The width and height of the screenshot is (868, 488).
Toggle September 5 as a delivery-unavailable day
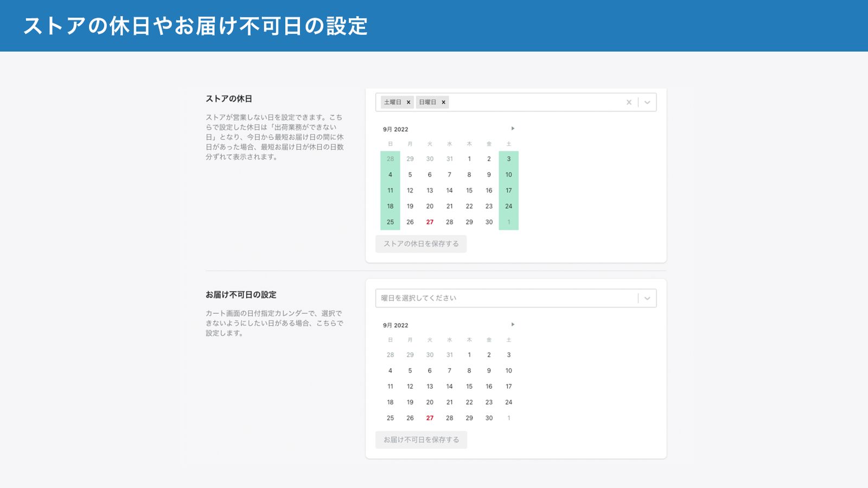tap(410, 371)
